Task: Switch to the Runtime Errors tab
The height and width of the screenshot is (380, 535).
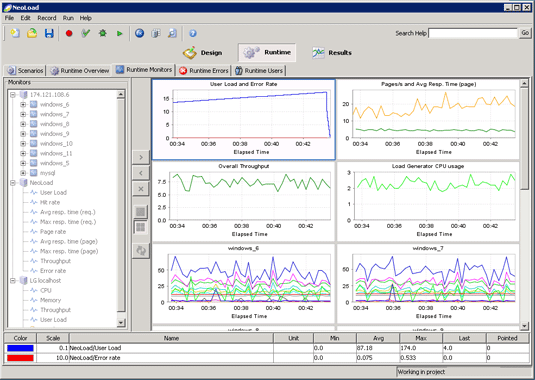Action: click(204, 71)
